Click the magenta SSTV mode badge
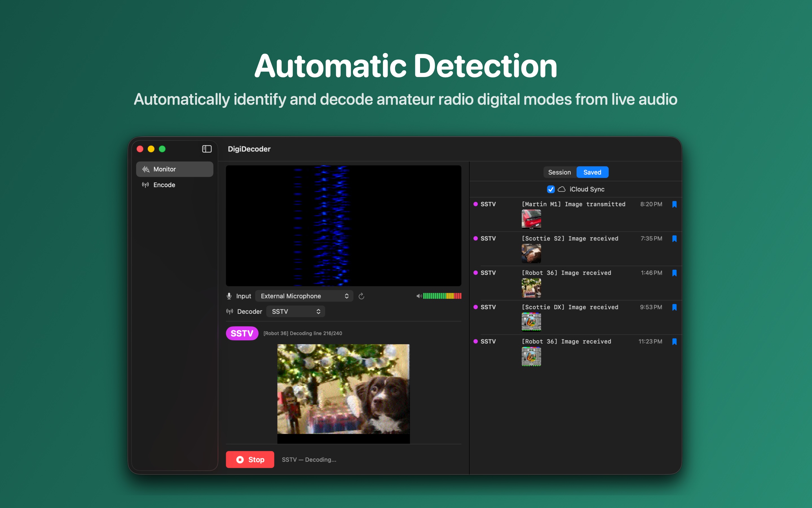812x508 pixels. (242, 333)
